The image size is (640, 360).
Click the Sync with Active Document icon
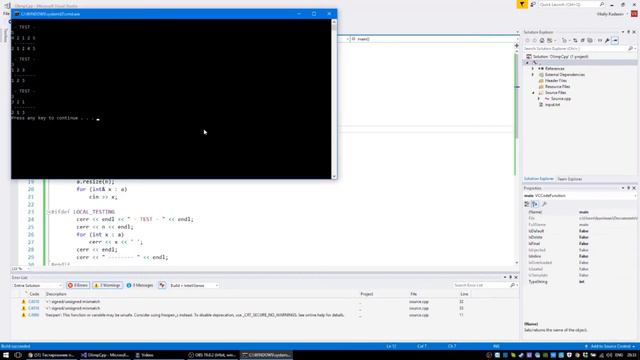(x=575, y=40)
